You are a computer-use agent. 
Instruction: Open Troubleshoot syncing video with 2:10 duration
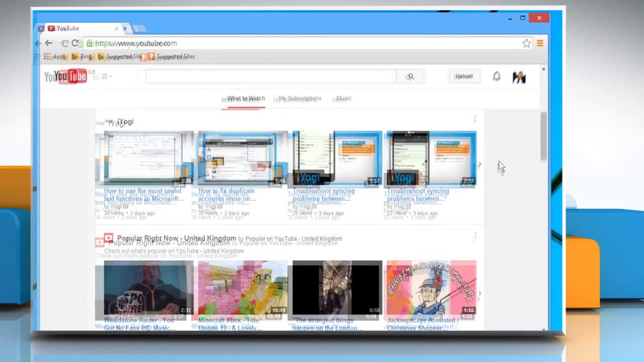(432, 159)
